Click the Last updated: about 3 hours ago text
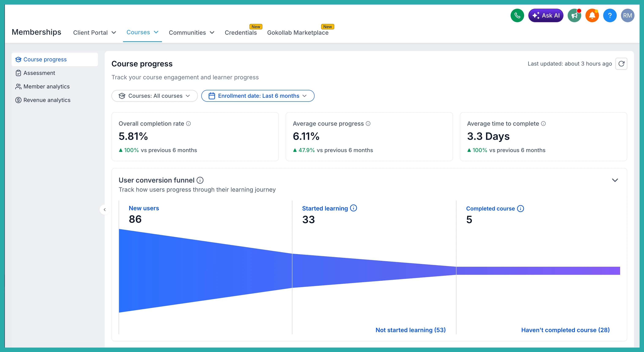 570,64
